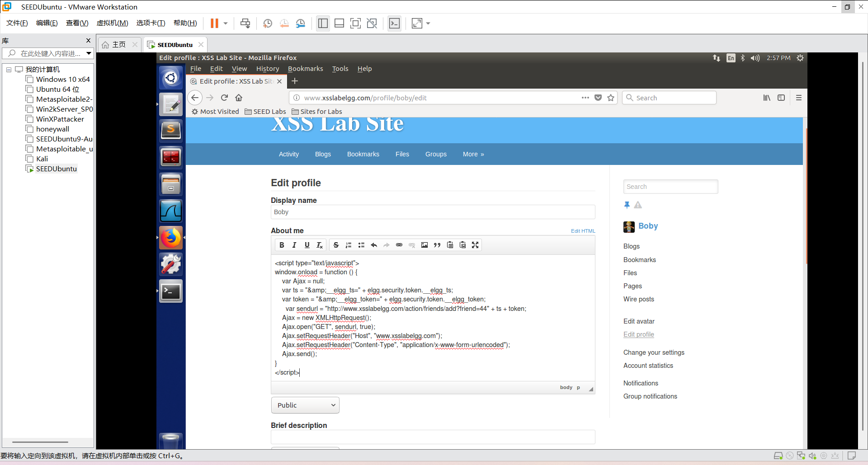This screenshot has width=868, height=465.
Task: Open the Wireshark icon in the Ubuntu launcher
Action: click(171, 211)
